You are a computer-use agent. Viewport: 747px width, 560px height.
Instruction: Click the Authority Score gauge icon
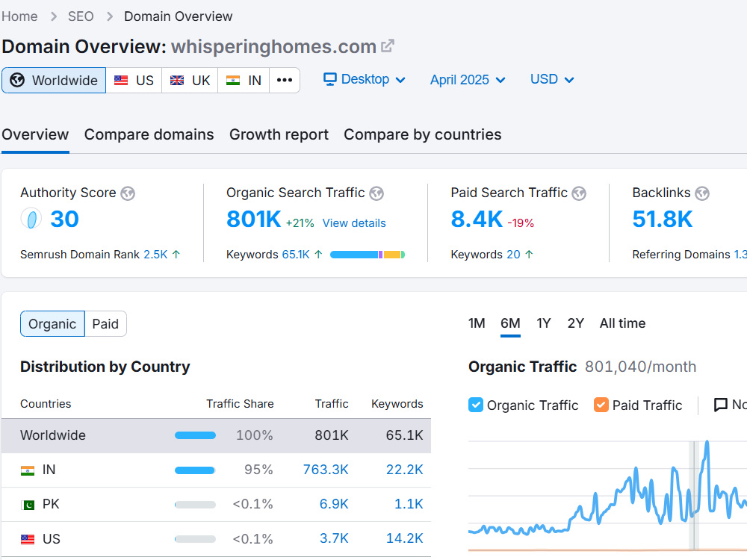[31, 219]
